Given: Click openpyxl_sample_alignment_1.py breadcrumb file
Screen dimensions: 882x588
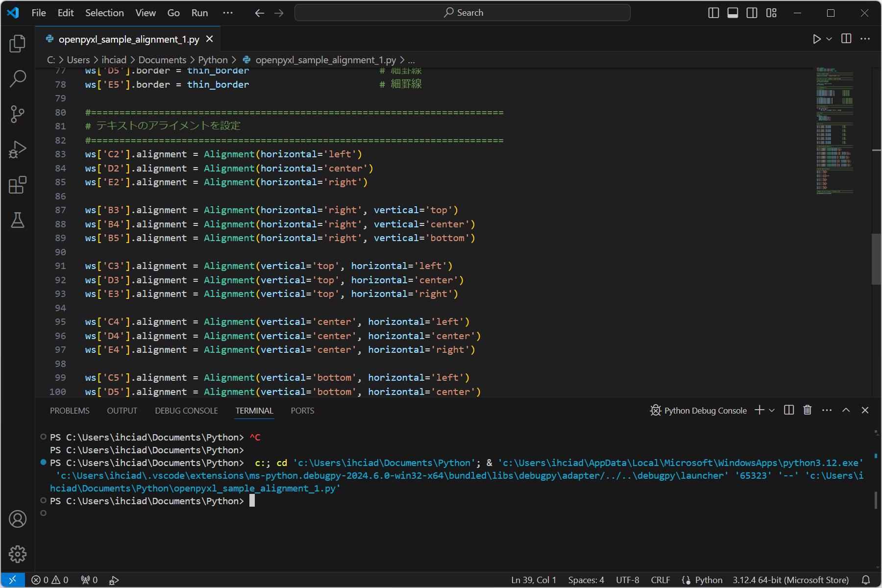Looking at the screenshot, I should (x=325, y=60).
